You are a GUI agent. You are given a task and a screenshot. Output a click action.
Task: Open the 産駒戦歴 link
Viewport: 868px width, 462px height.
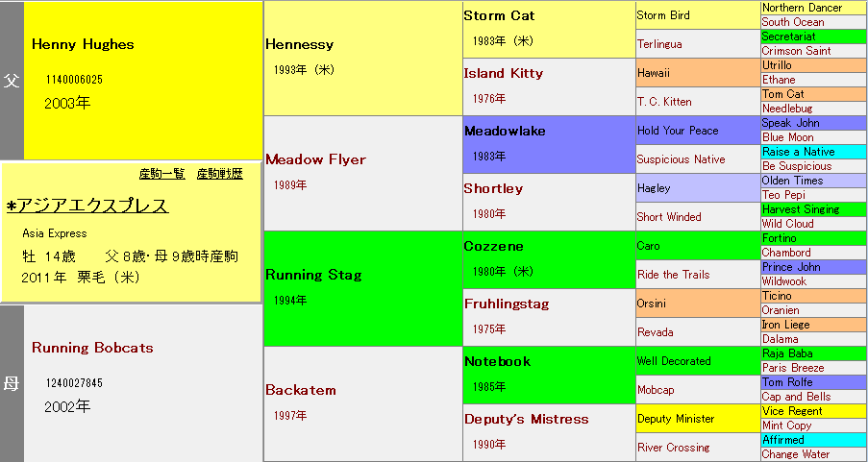coord(219,174)
